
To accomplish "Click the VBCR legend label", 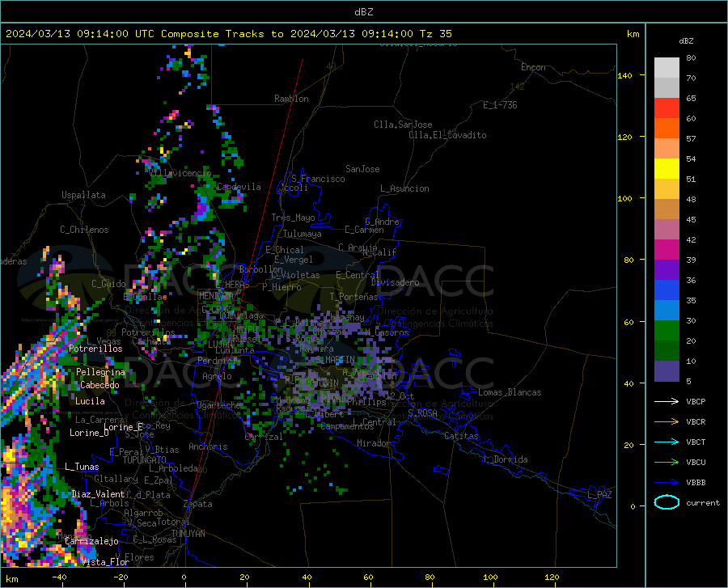I will click(x=696, y=422).
